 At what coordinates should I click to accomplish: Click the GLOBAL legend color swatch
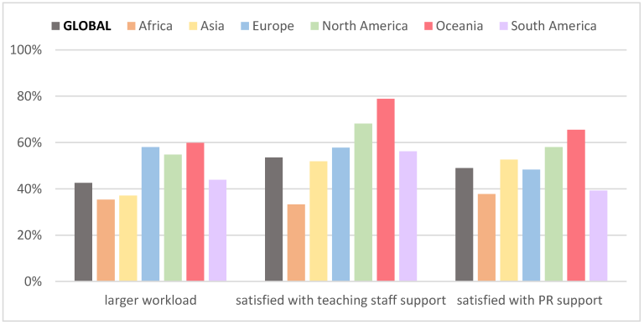pyautogui.click(x=55, y=26)
